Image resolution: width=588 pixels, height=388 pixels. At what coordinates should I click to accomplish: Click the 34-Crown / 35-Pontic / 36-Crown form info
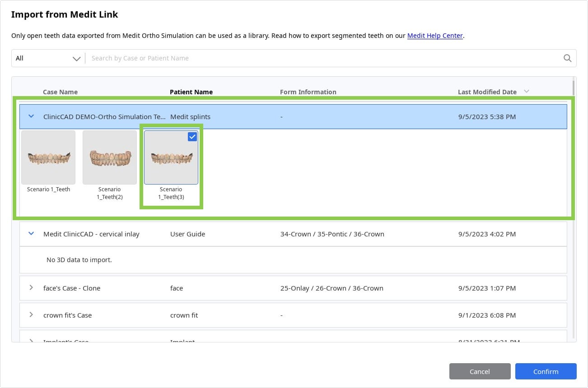point(332,234)
